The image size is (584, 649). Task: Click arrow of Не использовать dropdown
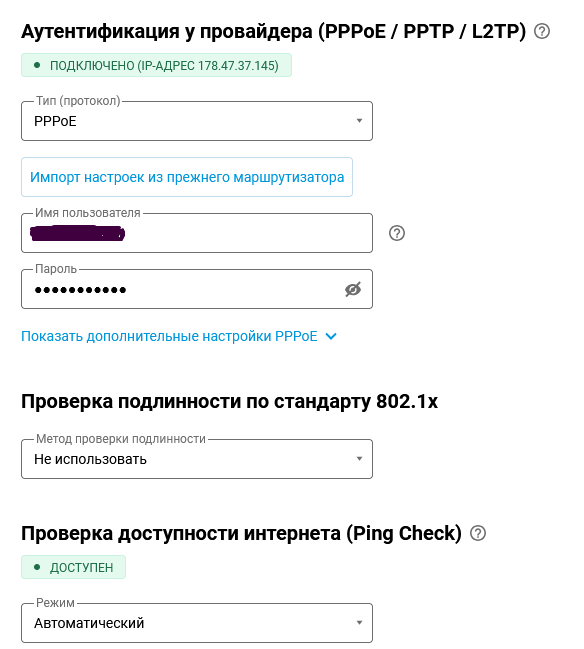359,459
